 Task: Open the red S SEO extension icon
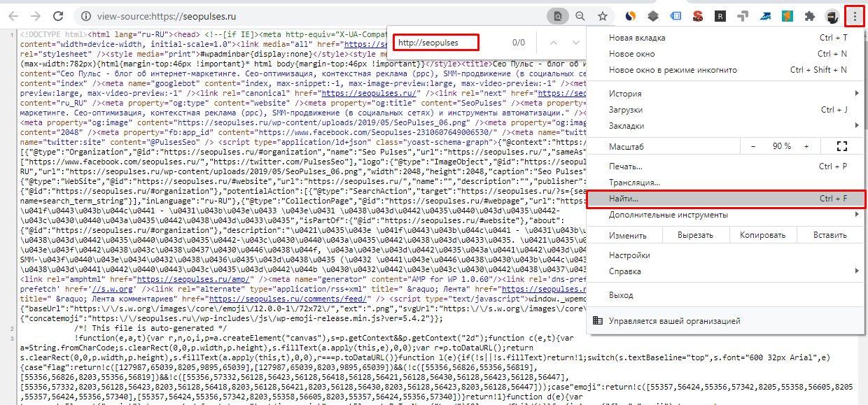pyautogui.click(x=697, y=15)
